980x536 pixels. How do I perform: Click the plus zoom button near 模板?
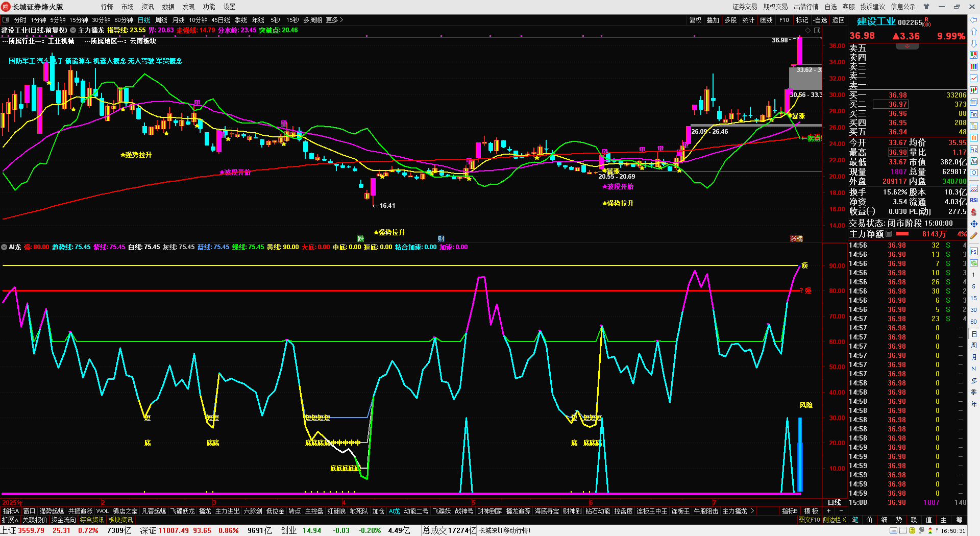coord(828,511)
